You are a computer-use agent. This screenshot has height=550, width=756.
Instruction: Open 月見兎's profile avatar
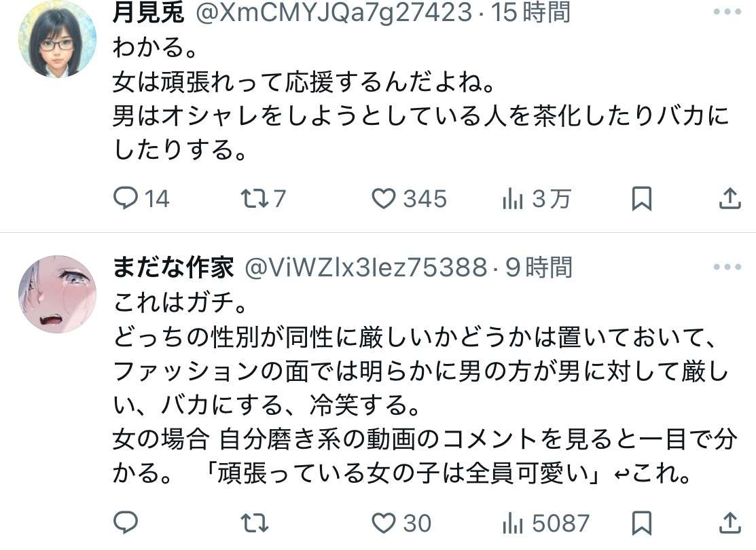click(x=57, y=39)
